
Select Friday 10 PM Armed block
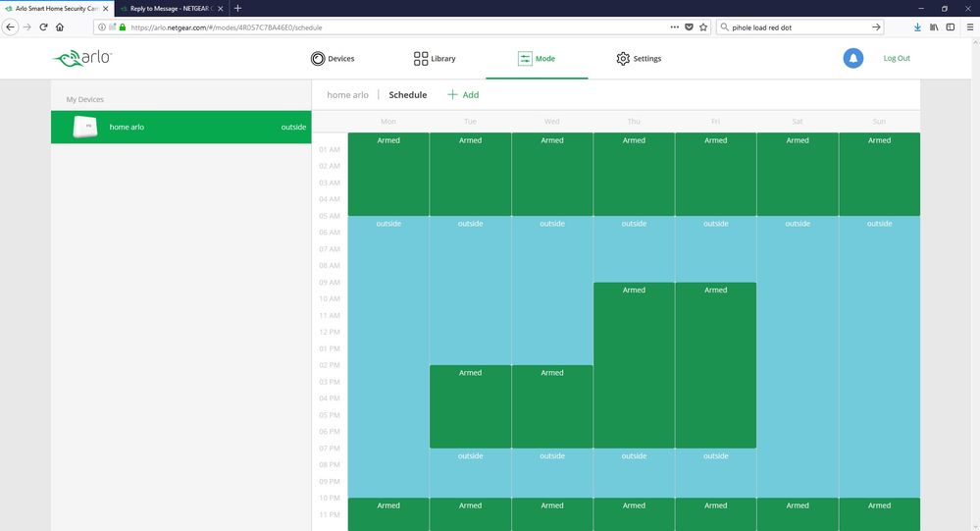coord(715,514)
